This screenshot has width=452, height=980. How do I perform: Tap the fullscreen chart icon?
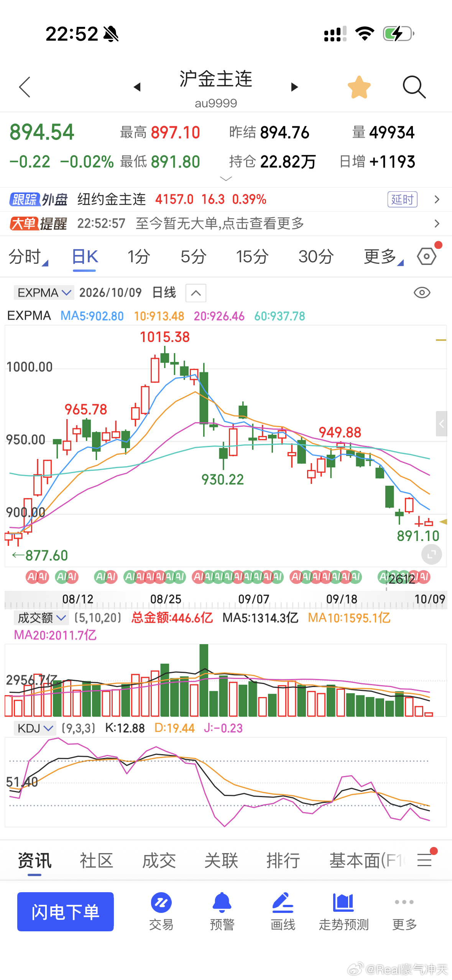(431, 554)
